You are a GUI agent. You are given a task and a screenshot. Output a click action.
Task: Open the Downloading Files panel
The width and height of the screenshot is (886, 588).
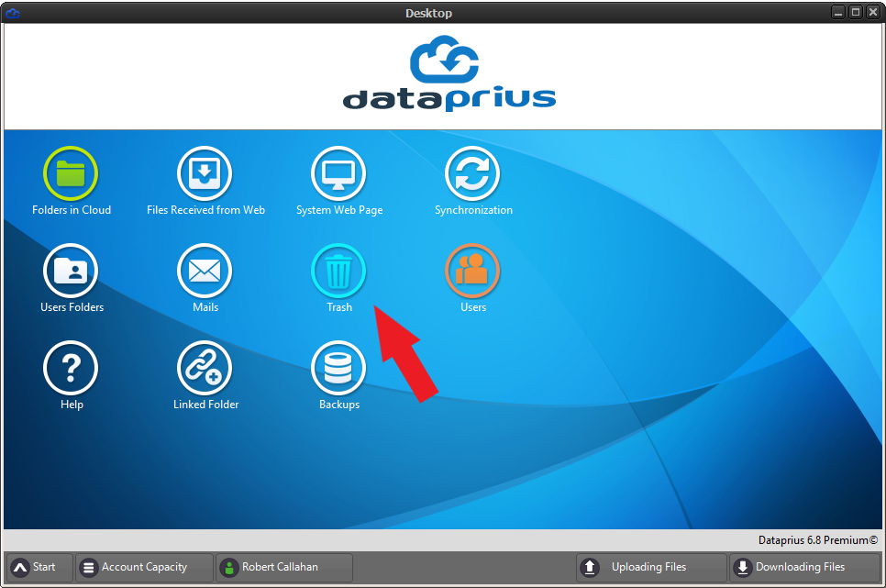(804, 567)
